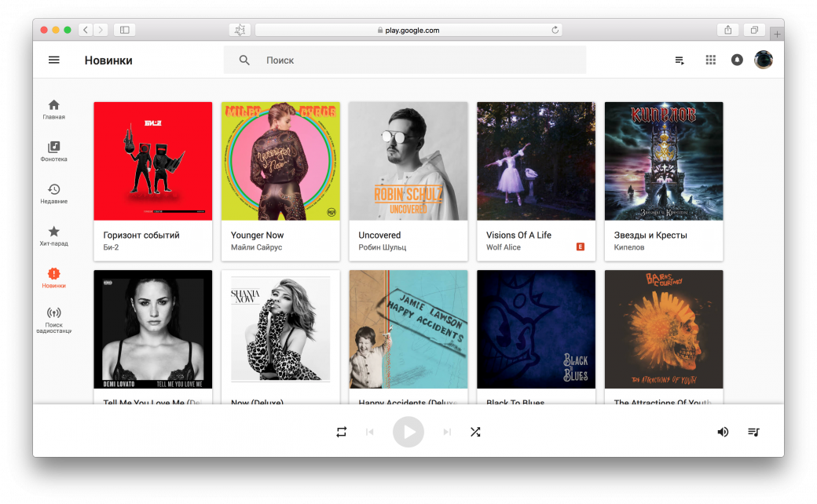Open Demi Lovato Tell Me You Love Me cover
Image resolution: width=817 pixels, height=504 pixels.
coord(152,329)
